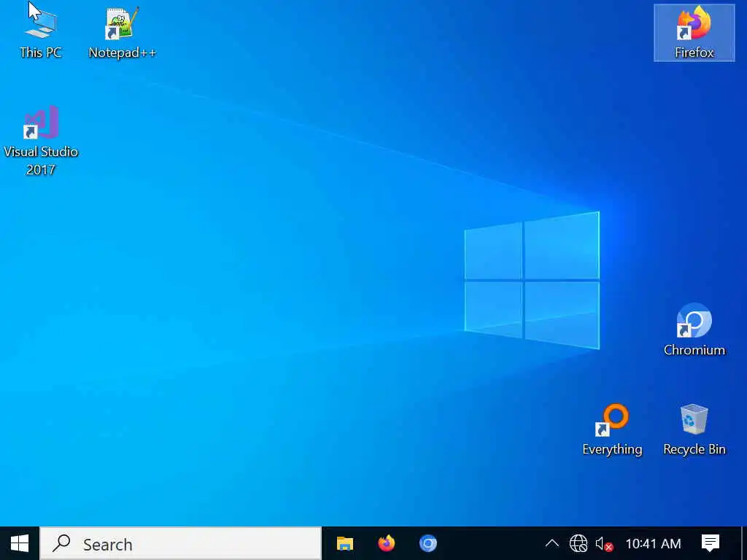Select the Notepad++ desktop shortcut
This screenshot has width=747, height=560.
point(122,32)
